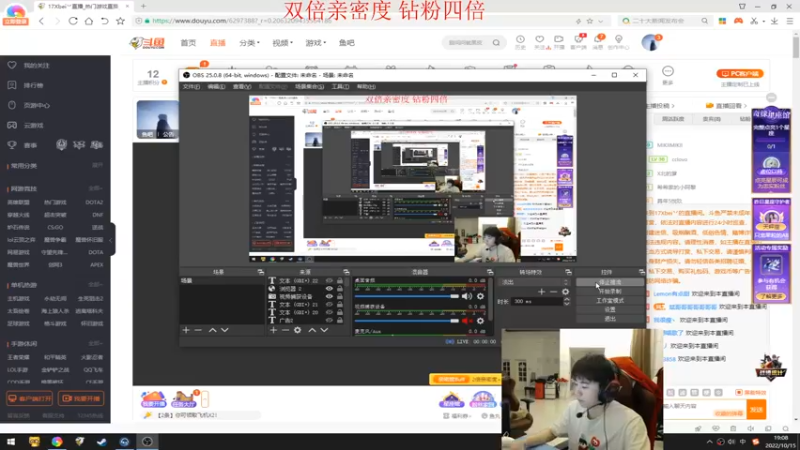
Task: Click 工作室模式 button in OBS controls
Action: (x=610, y=301)
